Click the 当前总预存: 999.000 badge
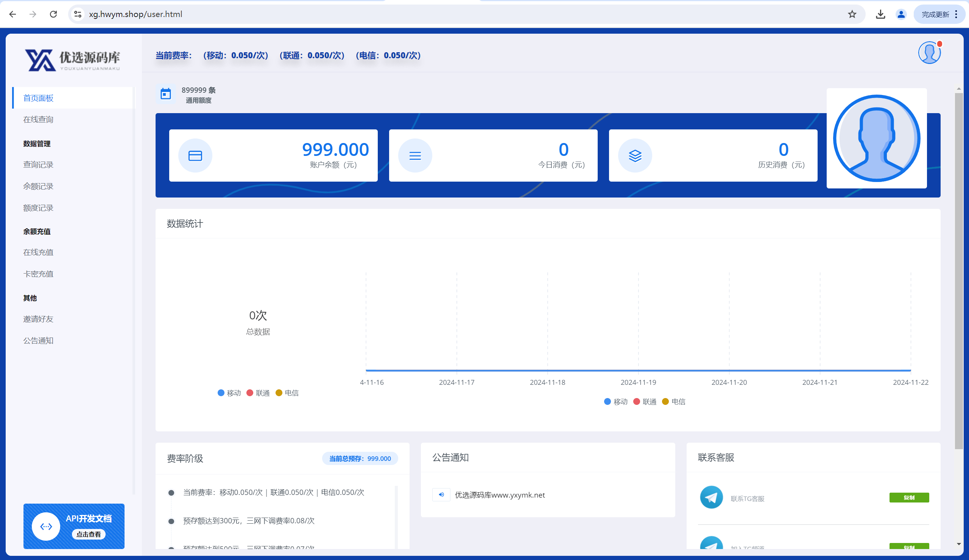Image resolution: width=969 pixels, height=560 pixels. point(360,458)
